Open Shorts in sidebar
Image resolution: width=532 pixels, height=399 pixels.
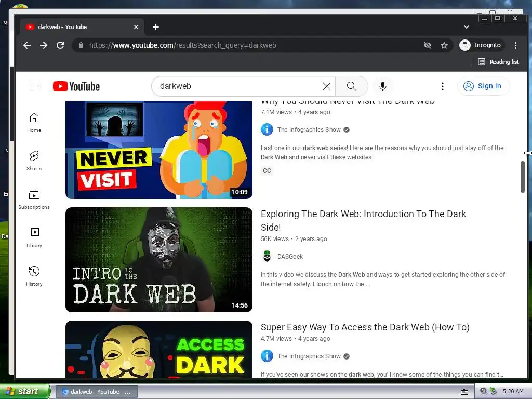pos(34,161)
